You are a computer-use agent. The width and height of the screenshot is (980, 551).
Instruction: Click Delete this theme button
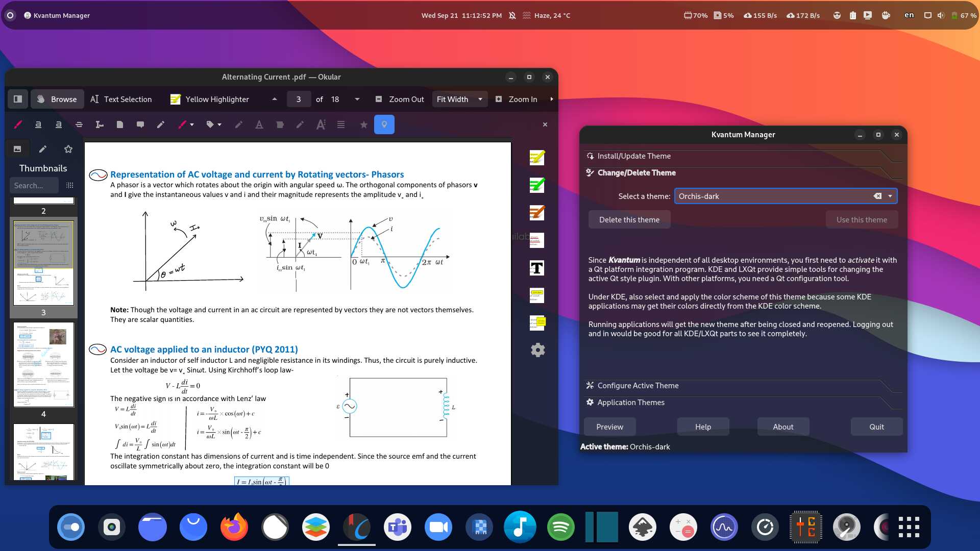pos(629,220)
